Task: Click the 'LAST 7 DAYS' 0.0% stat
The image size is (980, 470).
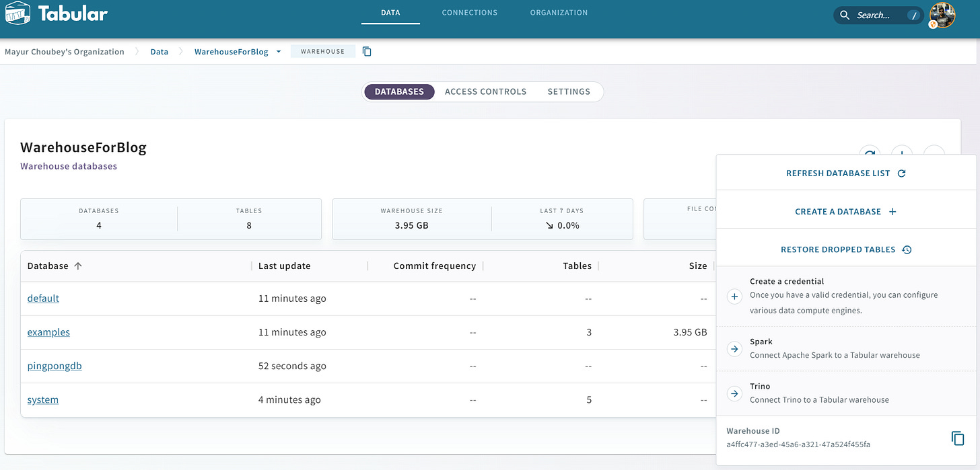Action: click(x=562, y=225)
